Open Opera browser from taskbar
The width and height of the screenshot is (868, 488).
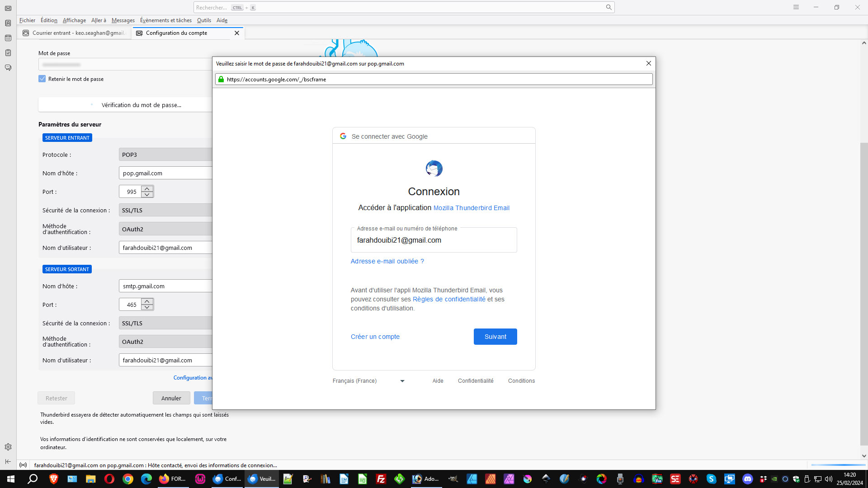[109, 479]
